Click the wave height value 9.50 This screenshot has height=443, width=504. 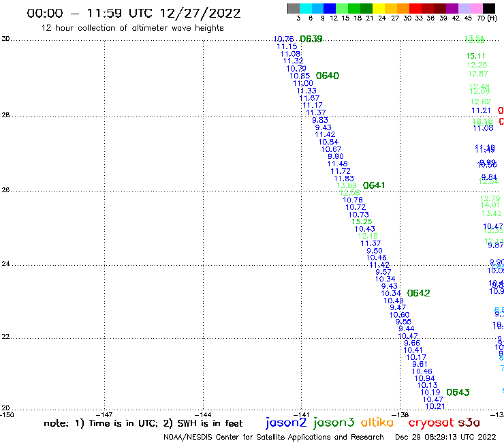click(x=375, y=251)
